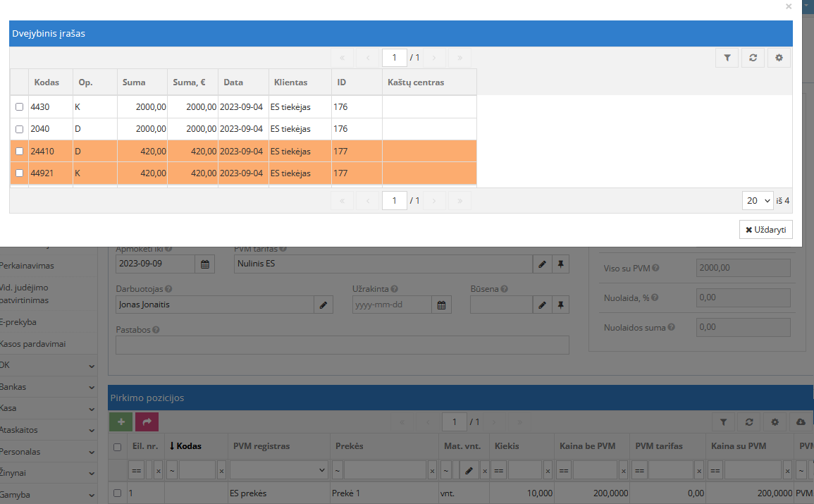This screenshot has height=504, width=814.
Task: Click the pink share arrow button
Action: (147, 422)
